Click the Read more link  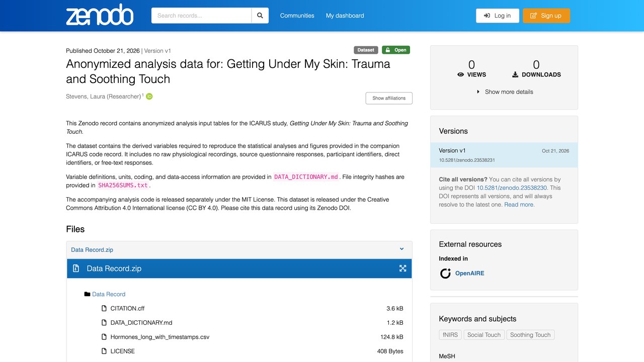520,205
